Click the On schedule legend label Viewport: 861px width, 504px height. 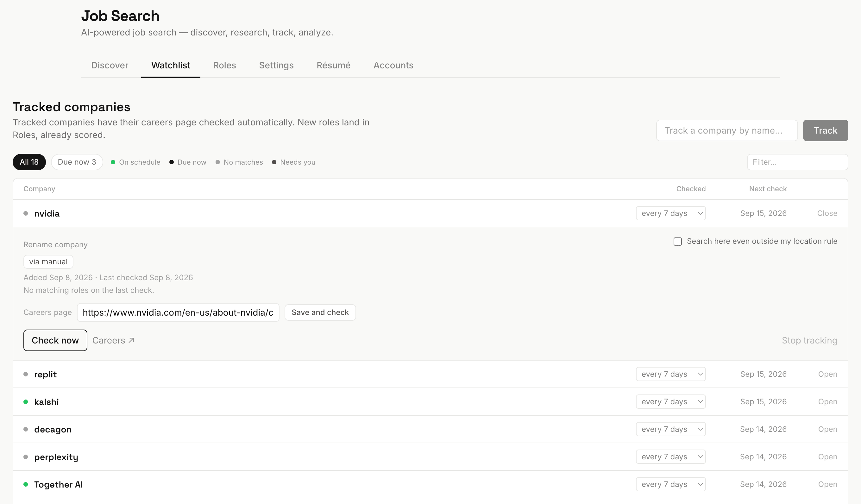(139, 162)
